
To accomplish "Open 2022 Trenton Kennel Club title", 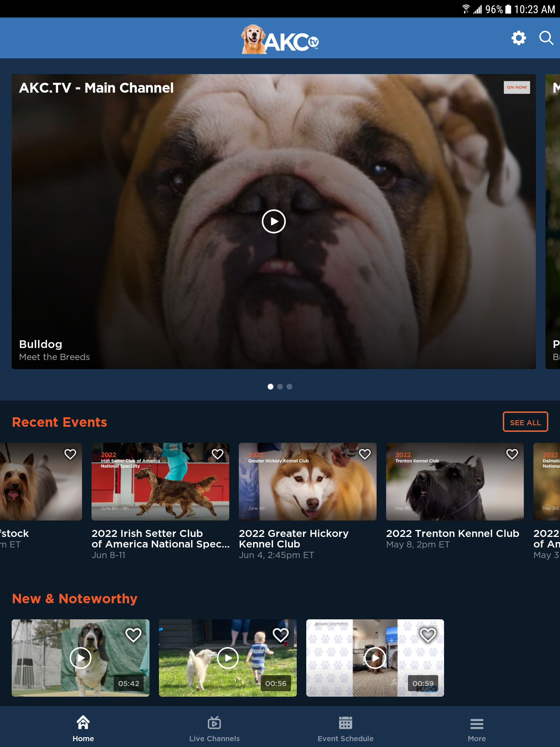I will click(452, 533).
